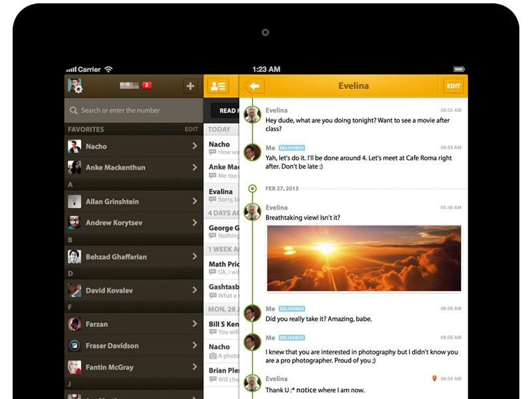Click the search magnifier icon
This screenshot has width=532, height=399.
73,110
